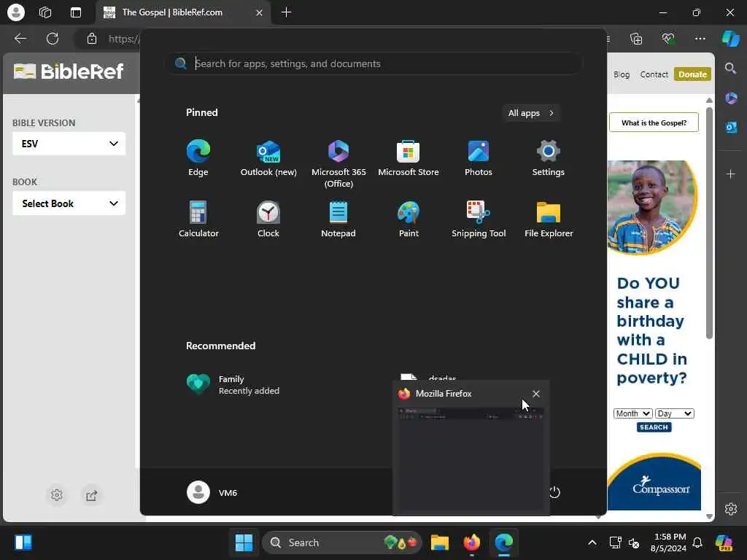747x560 pixels.
Task: Open Bible Version ESV dropdown
Action: coord(69,144)
